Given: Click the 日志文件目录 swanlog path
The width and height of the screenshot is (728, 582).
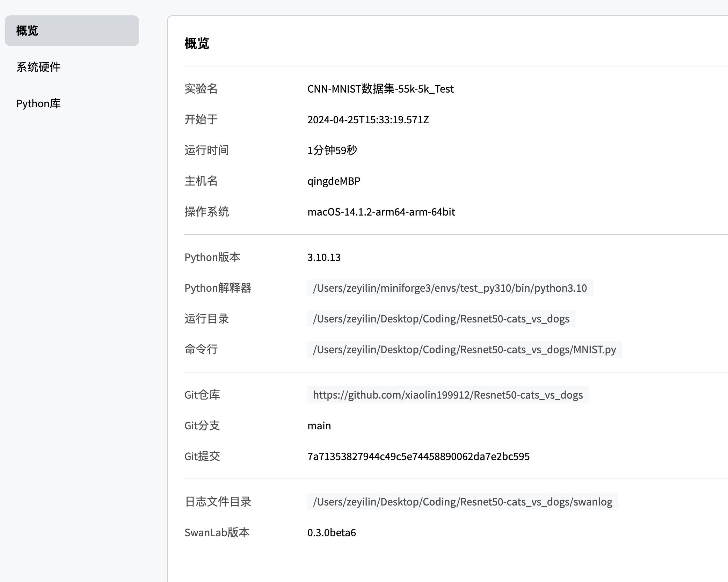Looking at the screenshot, I should [x=463, y=502].
